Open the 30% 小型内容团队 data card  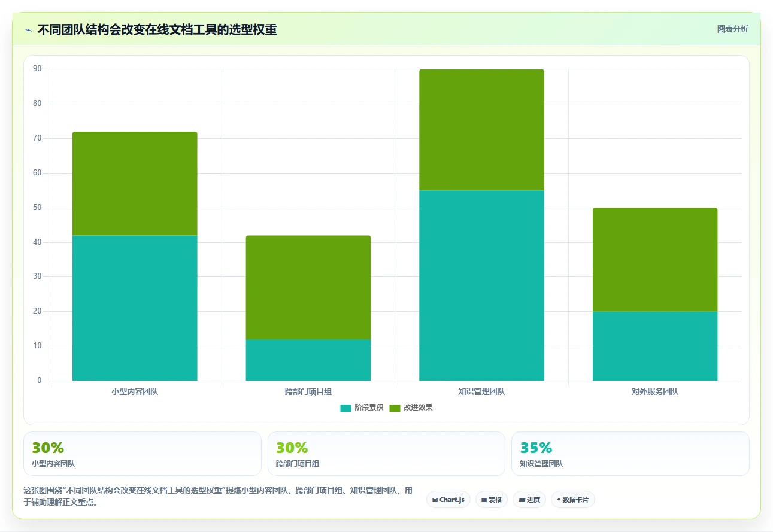[x=143, y=454]
